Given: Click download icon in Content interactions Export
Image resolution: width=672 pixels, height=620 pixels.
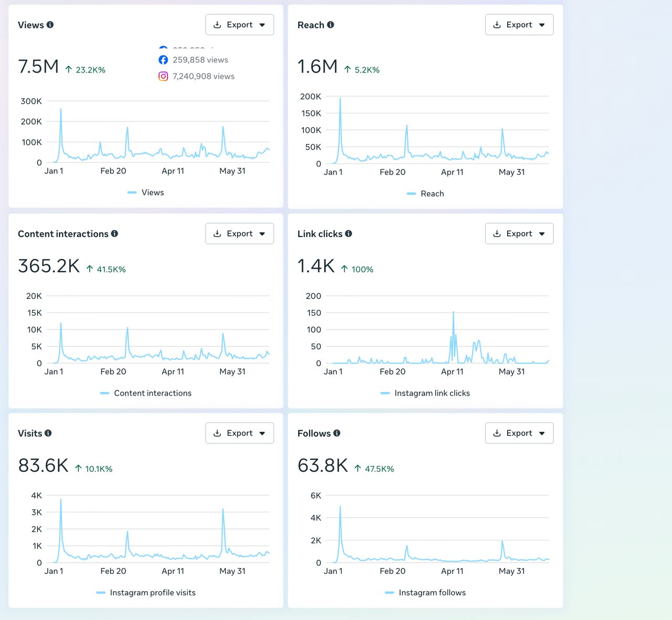Looking at the screenshot, I should pyautogui.click(x=217, y=234).
